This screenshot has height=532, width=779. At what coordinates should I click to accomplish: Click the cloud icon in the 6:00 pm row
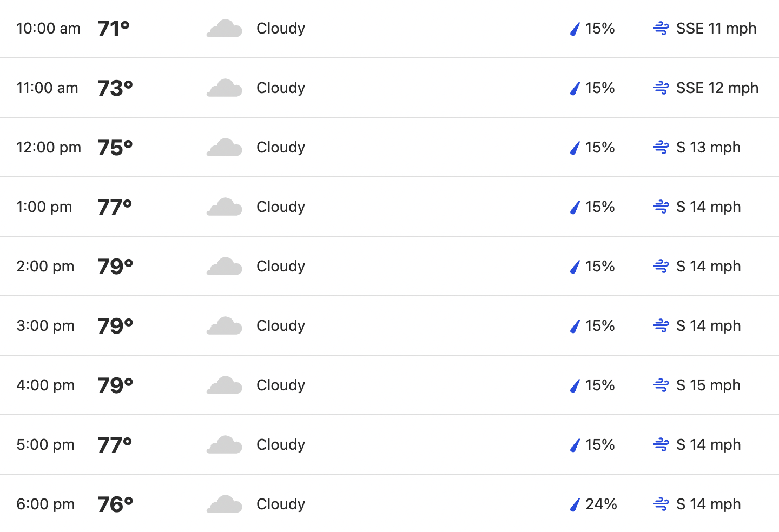click(225, 504)
